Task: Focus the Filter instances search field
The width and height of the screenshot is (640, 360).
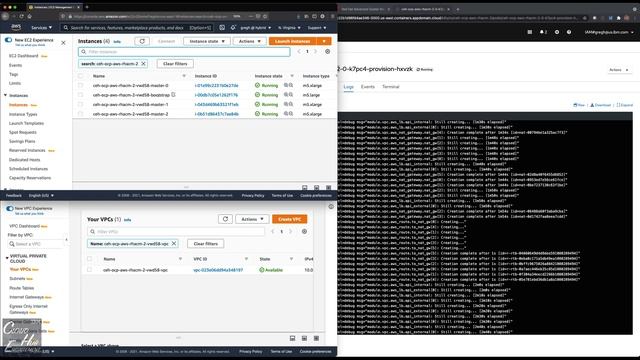Action: tap(184, 52)
